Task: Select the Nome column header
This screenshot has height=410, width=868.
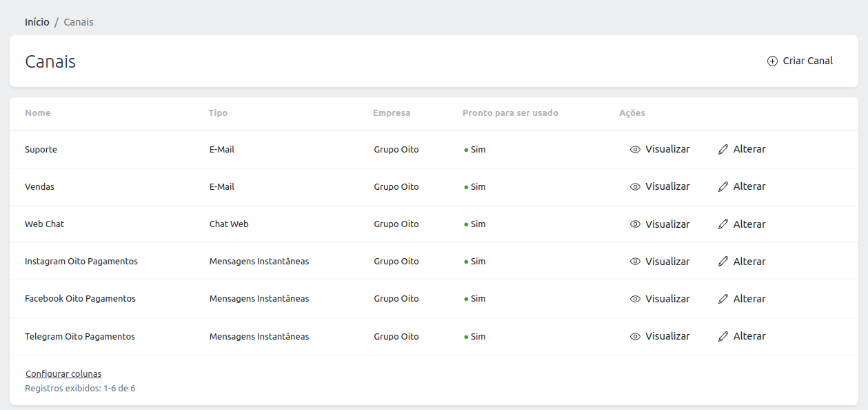Action: coord(38,113)
